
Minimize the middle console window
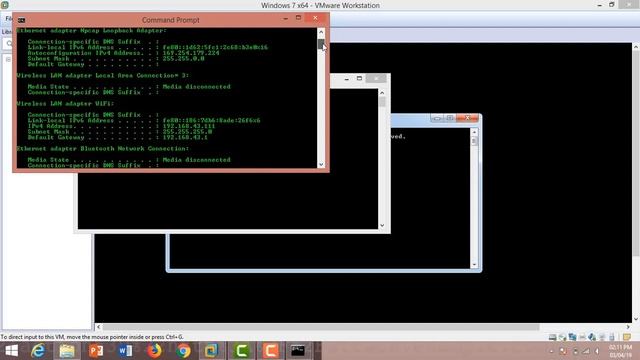click(x=347, y=78)
